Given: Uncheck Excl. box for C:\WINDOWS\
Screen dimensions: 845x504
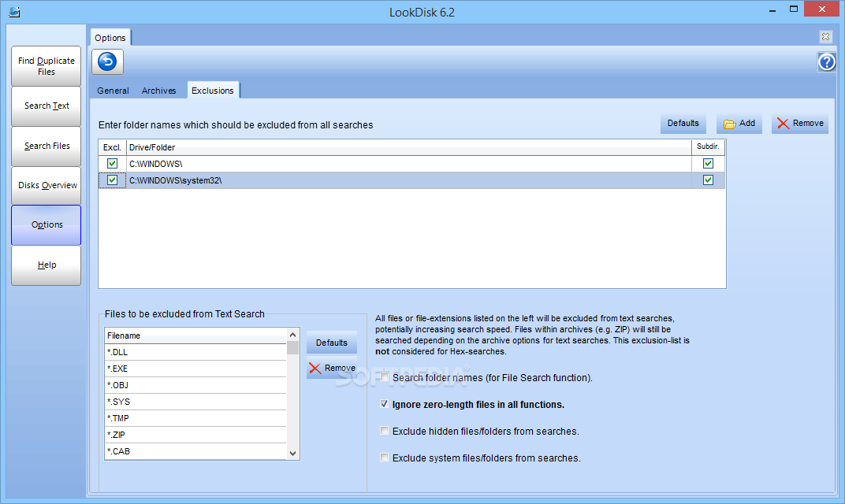Looking at the screenshot, I should 112,163.
